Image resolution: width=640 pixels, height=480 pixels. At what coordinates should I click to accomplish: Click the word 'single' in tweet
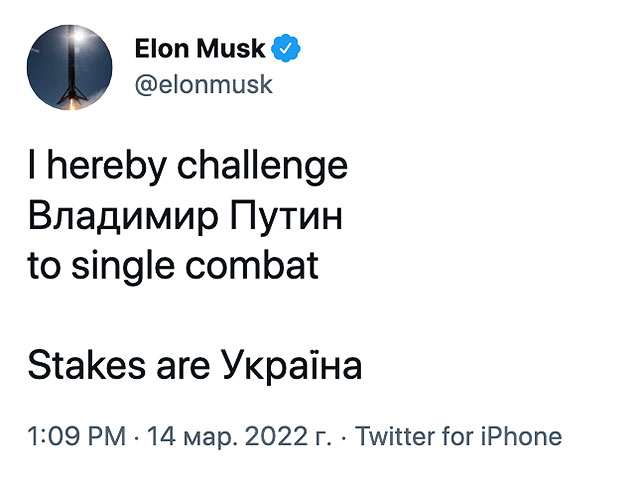[123, 267]
